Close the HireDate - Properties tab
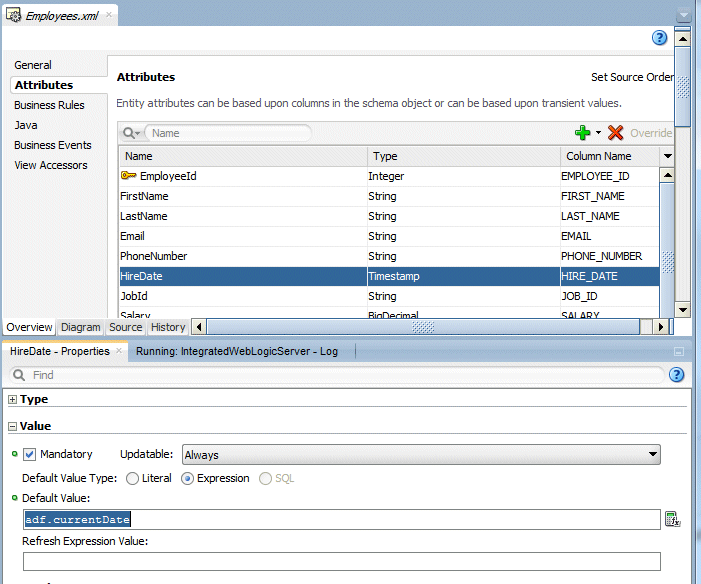The height and width of the screenshot is (584, 701). (119, 351)
